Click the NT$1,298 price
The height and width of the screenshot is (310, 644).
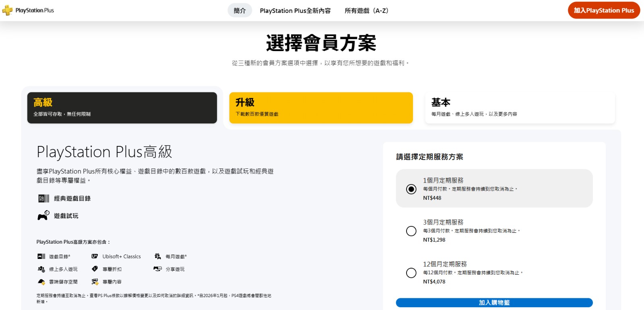click(434, 240)
